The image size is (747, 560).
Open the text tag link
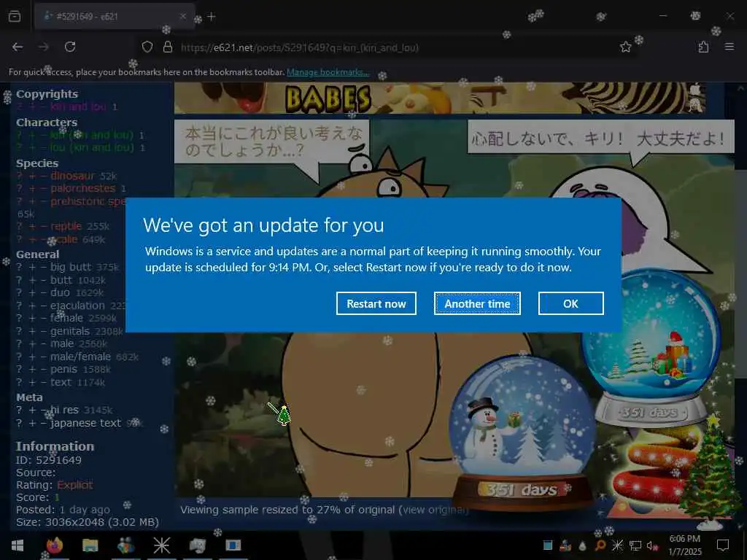pyautogui.click(x=61, y=382)
